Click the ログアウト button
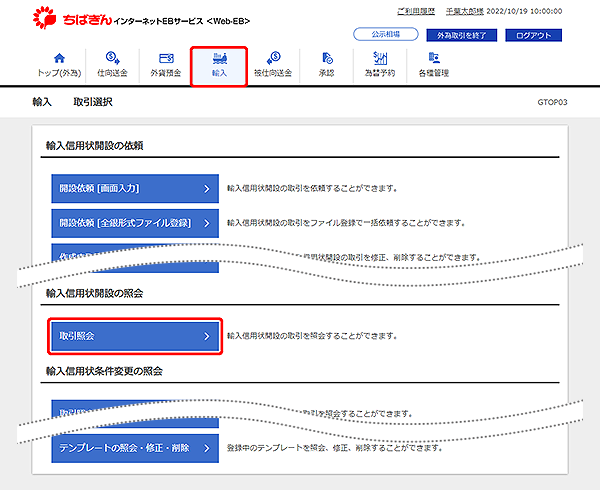600x490 pixels. coord(534,35)
